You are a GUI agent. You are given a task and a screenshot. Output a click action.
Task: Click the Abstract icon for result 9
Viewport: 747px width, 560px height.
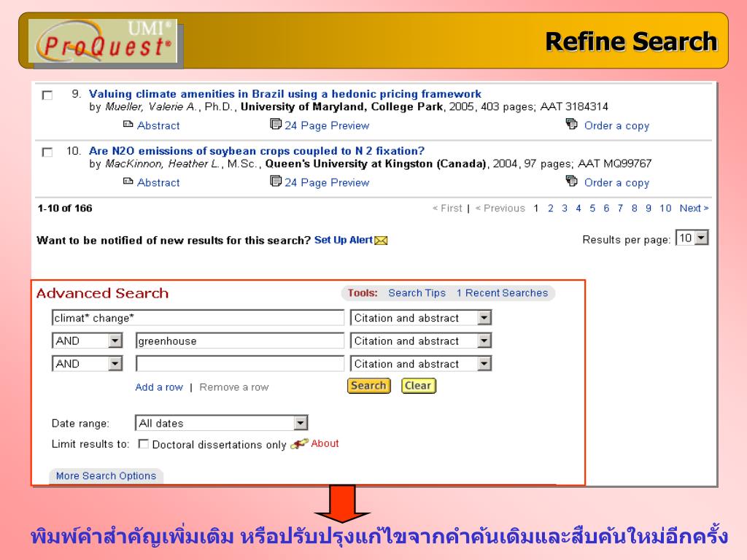click(x=128, y=124)
